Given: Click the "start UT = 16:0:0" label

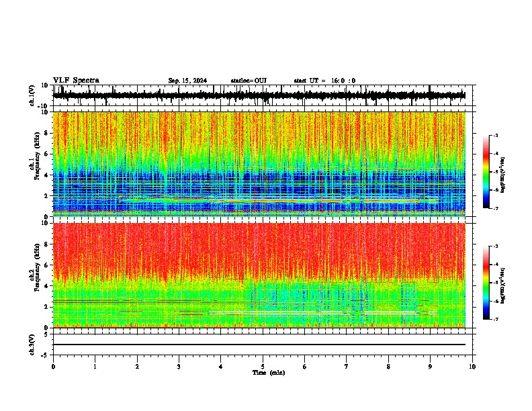Looking at the screenshot, I should click(x=324, y=81).
